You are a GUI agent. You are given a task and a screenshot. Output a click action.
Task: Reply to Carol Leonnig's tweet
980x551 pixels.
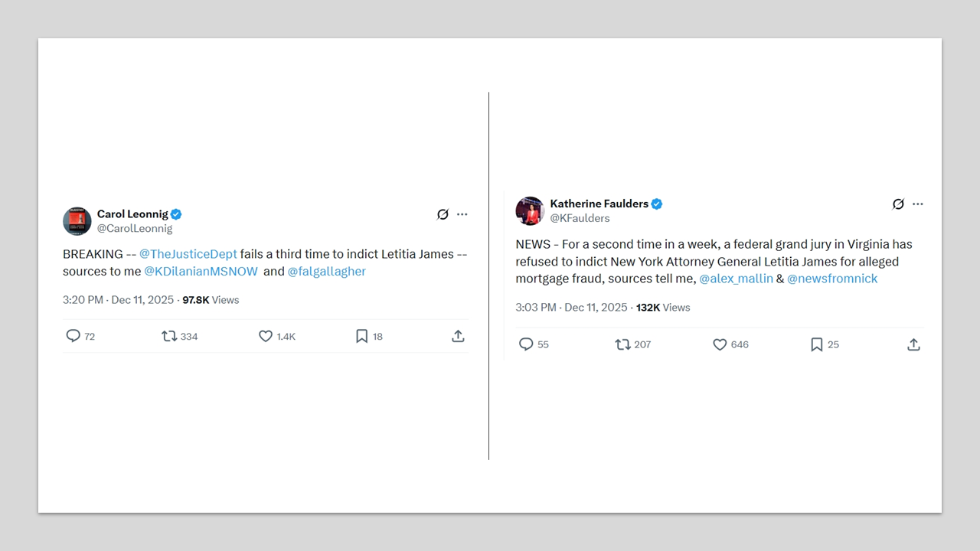(73, 336)
